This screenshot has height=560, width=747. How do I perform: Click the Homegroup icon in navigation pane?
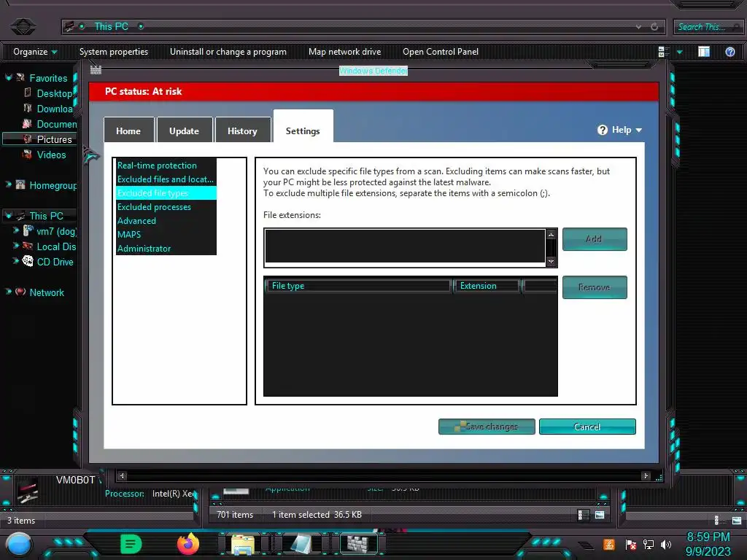(20, 184)
